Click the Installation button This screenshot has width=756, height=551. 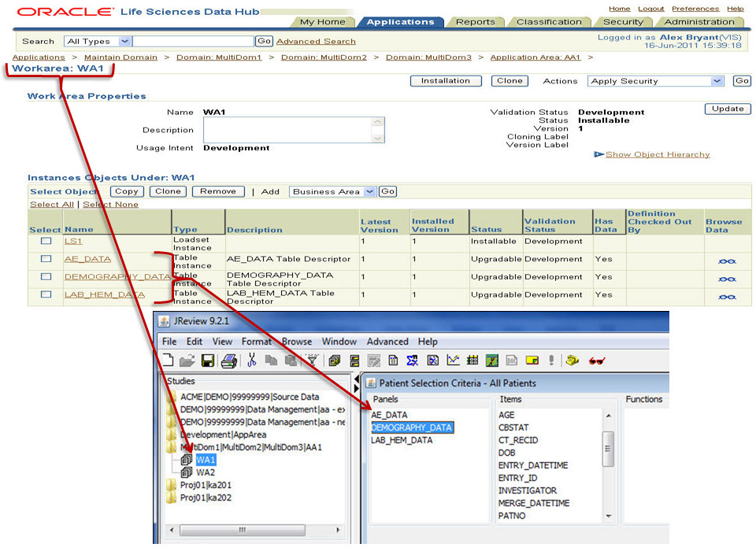pyautogui.click(x=446, y=81)
